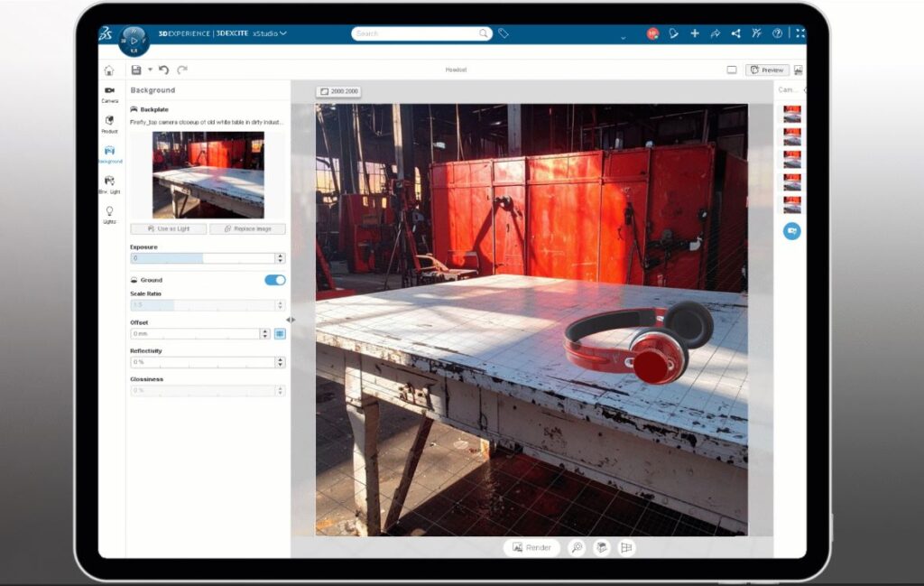Select the first camera thumbnail
The image size is (924, 586).
791,113
